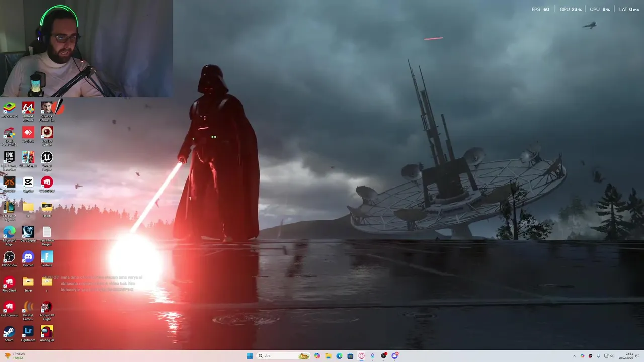
Task: Open the AnyDesk desktop icon
Action: click(x=28, y=135)
